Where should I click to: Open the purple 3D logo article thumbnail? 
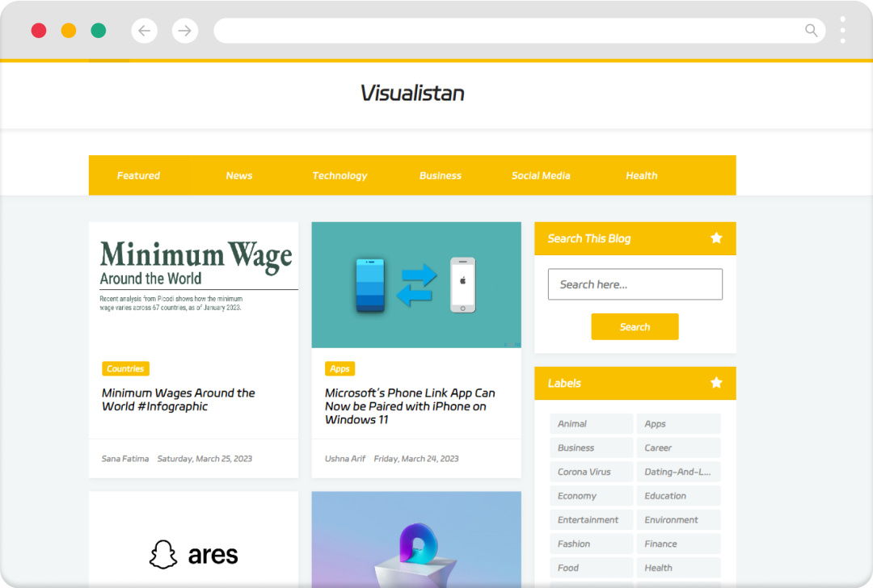pyautogui.click(x=416, y=539)
